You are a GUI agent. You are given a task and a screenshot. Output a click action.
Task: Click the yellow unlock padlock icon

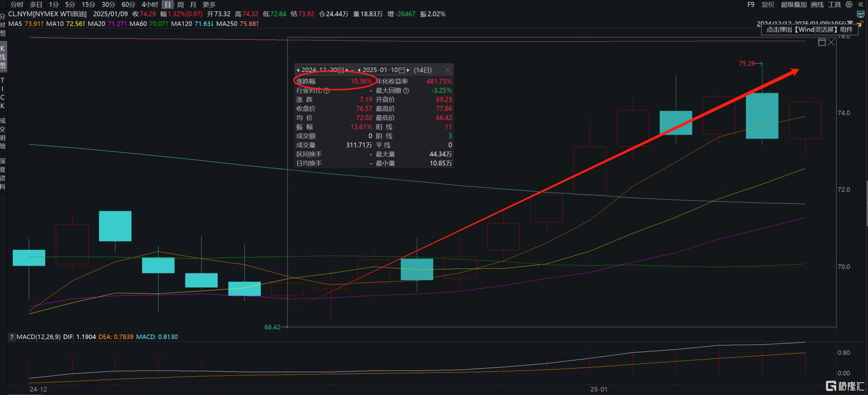pos(860,24)
